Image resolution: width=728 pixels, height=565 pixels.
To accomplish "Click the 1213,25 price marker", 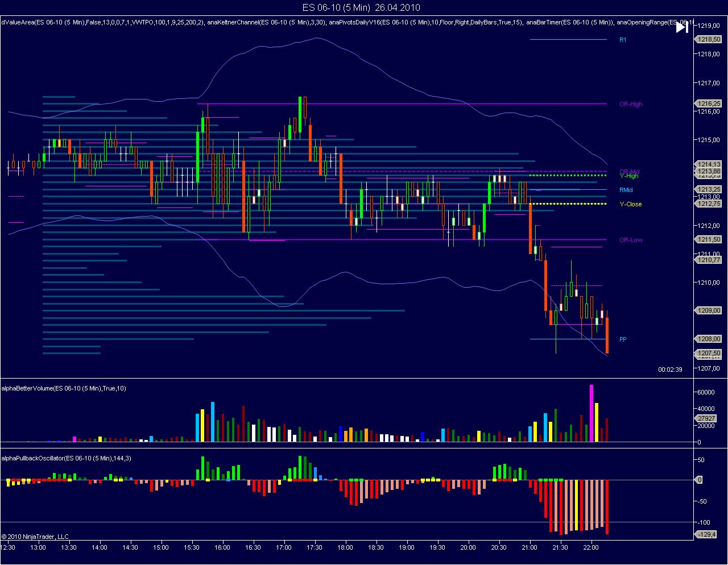I will 709,190.
